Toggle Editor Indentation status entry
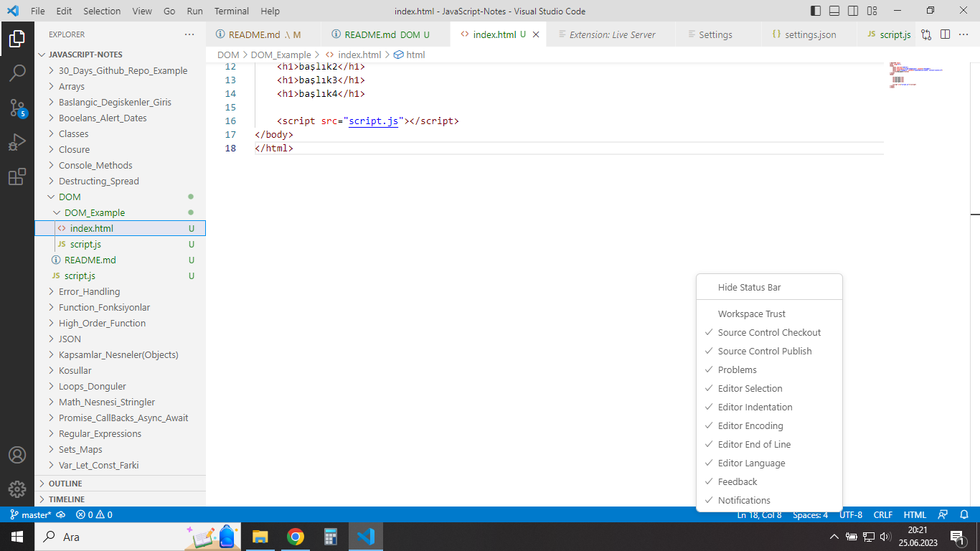 pos(769,407)
